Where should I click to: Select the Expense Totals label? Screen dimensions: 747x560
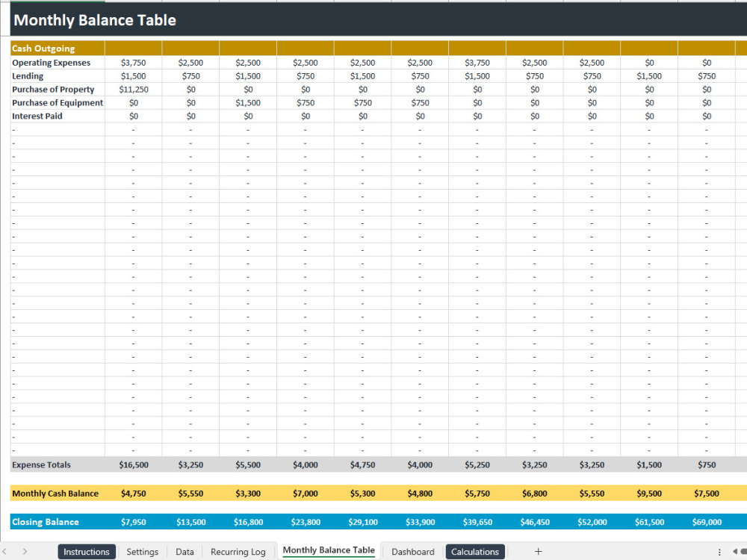(x=58, y=464)
